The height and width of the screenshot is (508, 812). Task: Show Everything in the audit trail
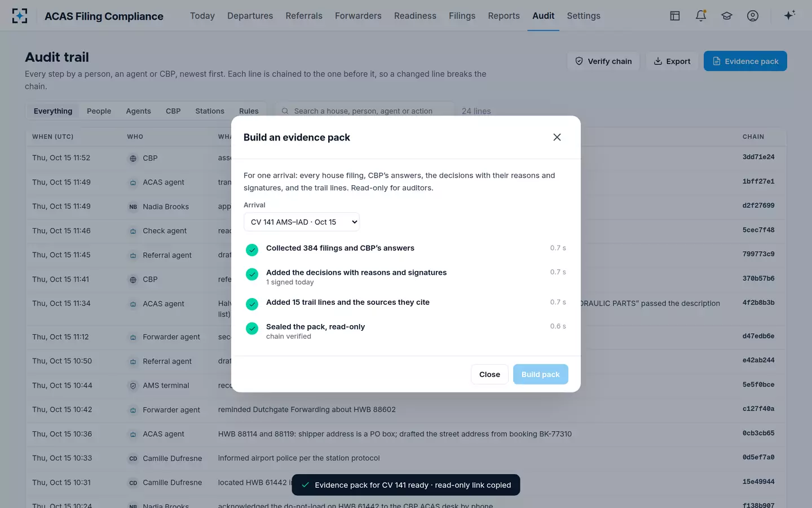coord(53,111)
